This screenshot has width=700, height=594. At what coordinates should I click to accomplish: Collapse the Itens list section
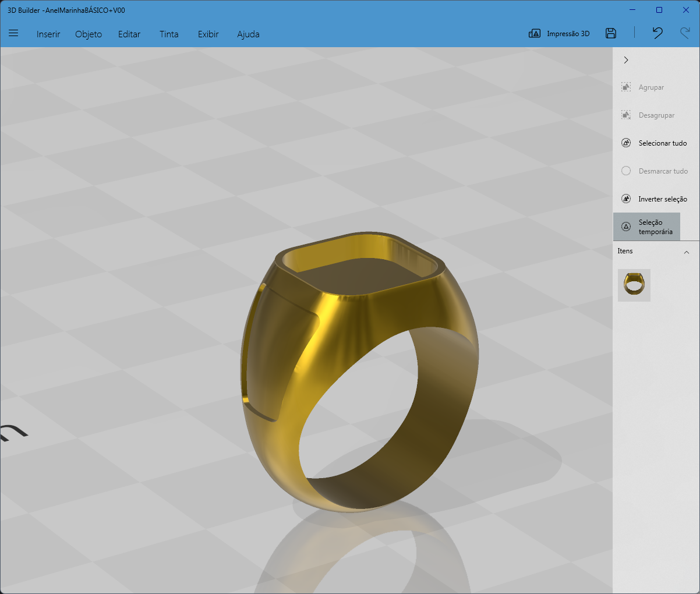(687, 252)
